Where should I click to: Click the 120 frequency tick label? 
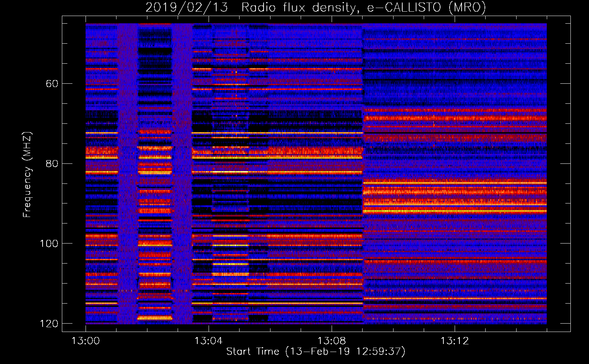49,324
